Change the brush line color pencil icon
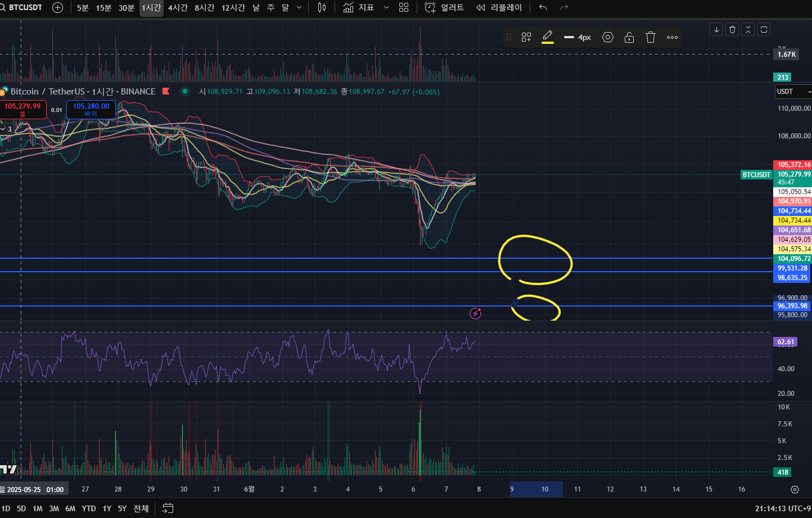Viewport: 812px width, 518px height. pos(548,37)
